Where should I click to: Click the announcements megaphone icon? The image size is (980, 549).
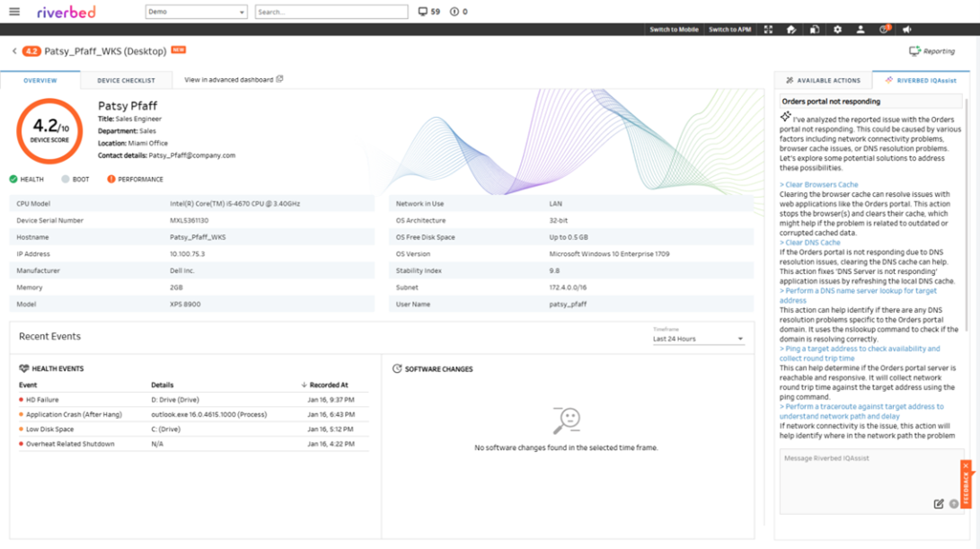point(907,30)
